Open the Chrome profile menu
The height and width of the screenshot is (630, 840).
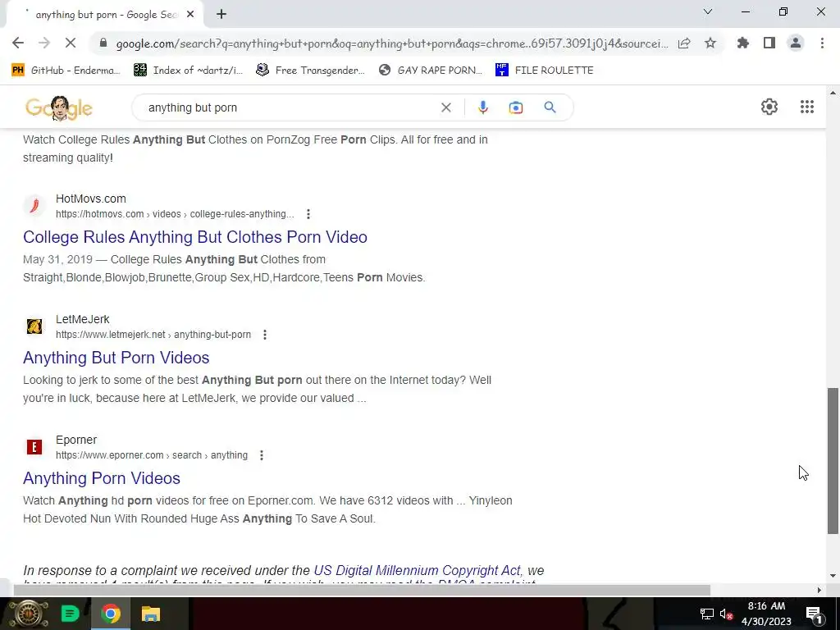pyautogui.click(x=796, y=43)
